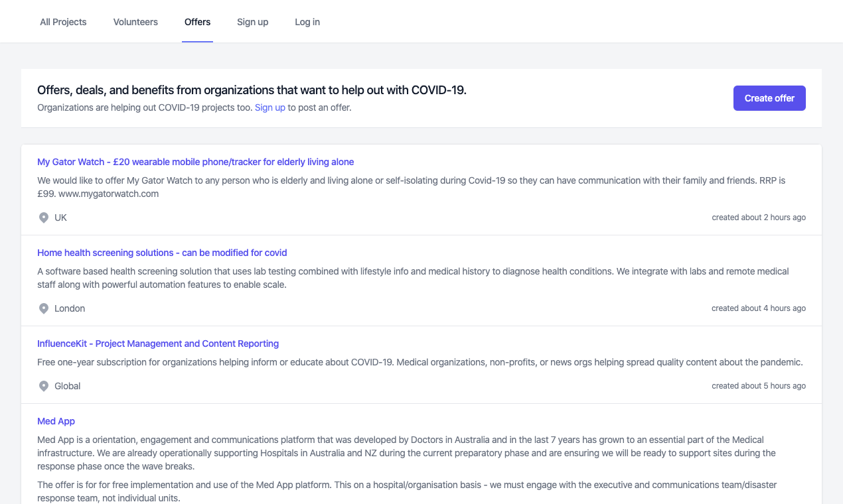Click the Create offer button

[769, 98]
